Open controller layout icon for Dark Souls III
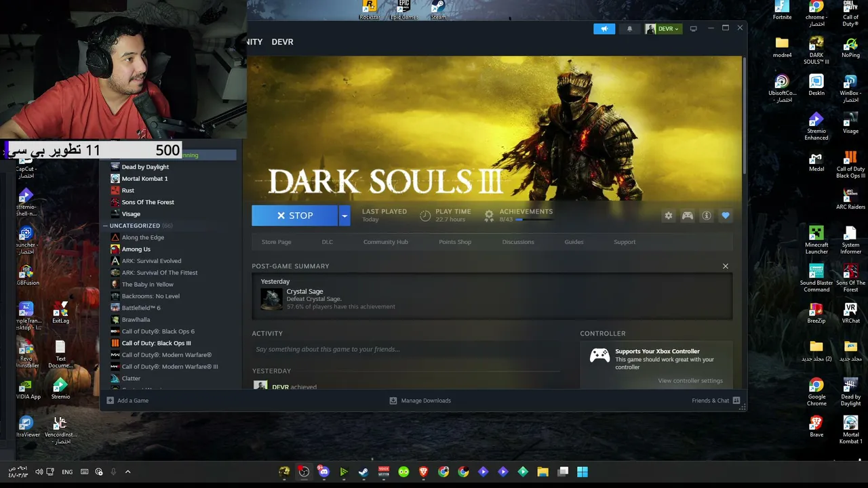 688,216
